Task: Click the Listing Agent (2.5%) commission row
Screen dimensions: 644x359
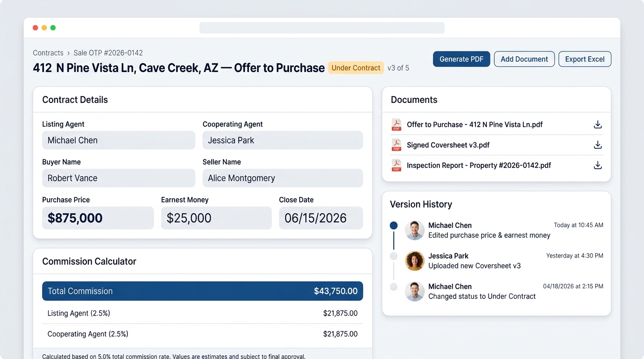Action: pyautogui.click(x=203, y=313)
